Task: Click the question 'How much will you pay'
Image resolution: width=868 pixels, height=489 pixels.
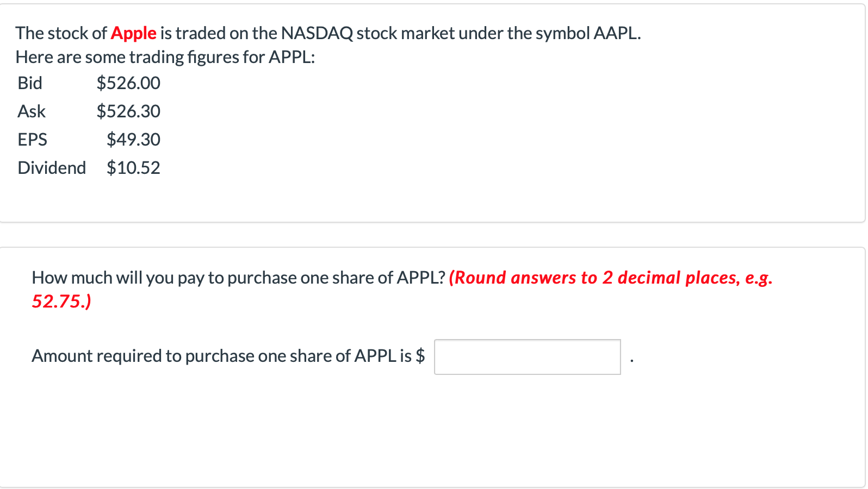Action: click(x=238, y=278)
